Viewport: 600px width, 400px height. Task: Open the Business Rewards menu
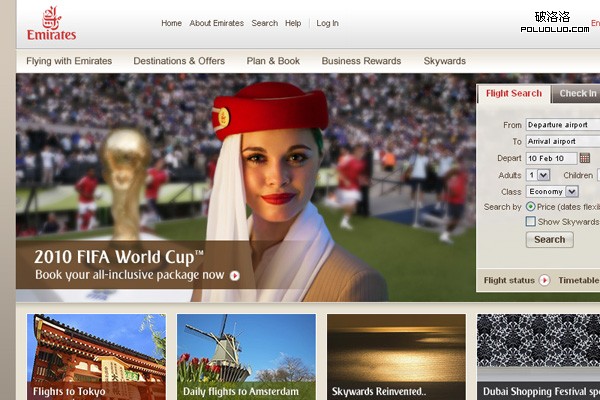[x=361, y=61]
